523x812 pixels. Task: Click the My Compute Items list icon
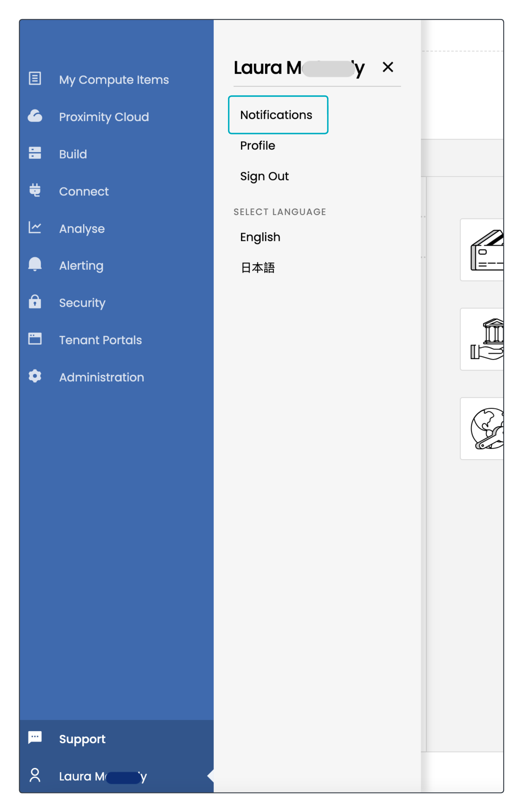(35, 79)
